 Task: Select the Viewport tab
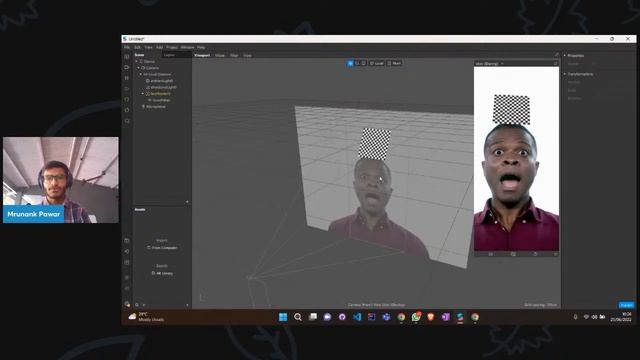coord(202,55)
